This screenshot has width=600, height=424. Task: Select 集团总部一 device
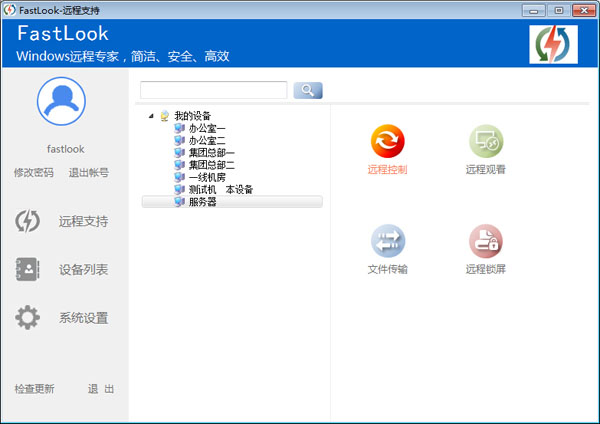212,153
